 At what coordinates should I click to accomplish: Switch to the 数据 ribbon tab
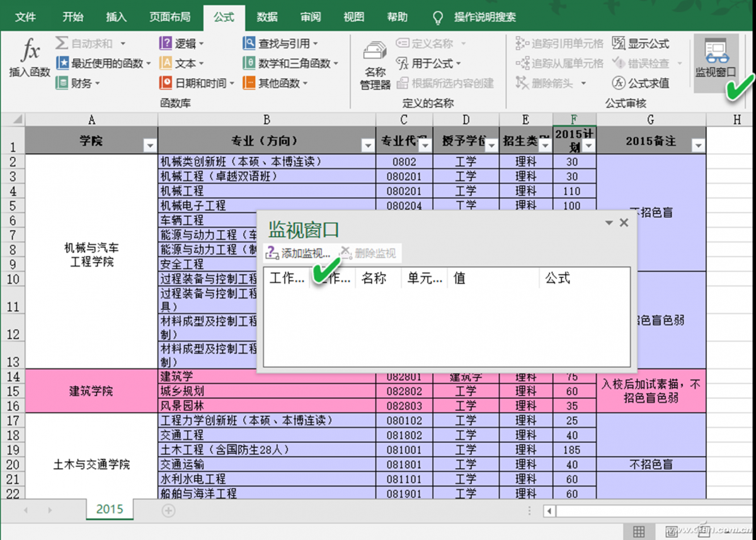coord(266,17)
